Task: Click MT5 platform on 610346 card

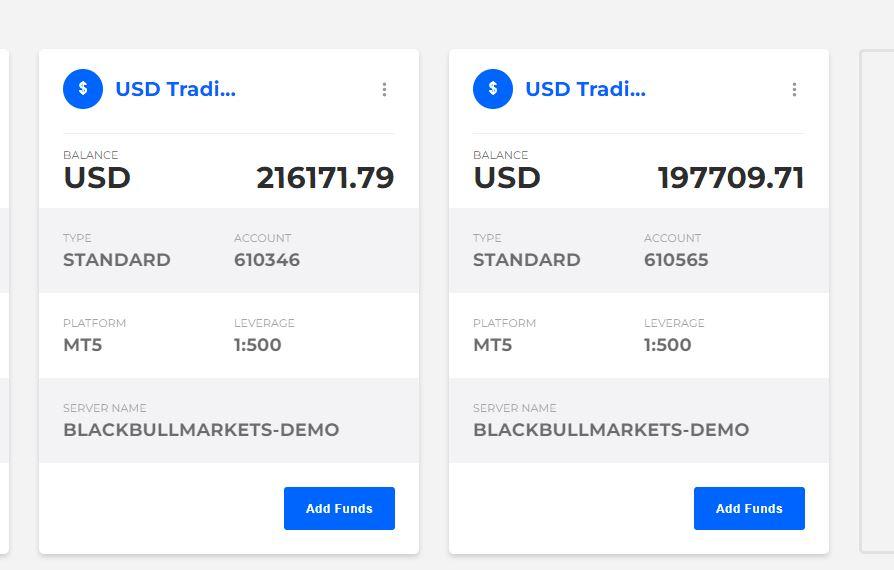Action: pos(83,345)
